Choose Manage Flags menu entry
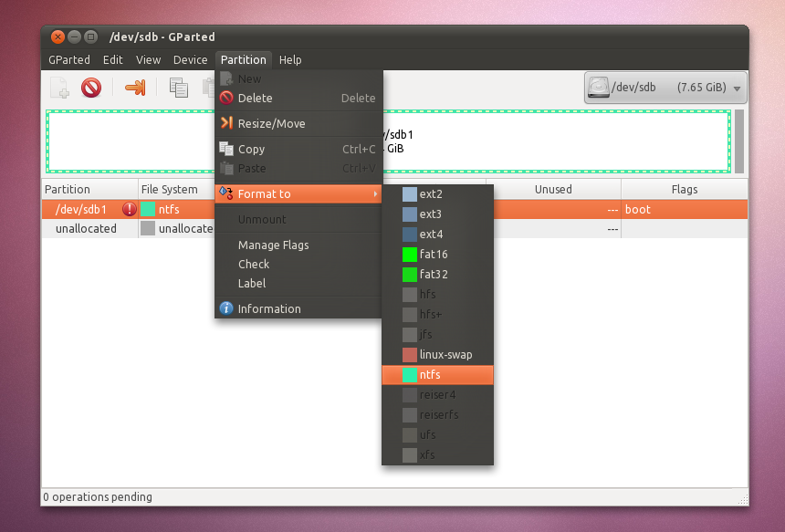Screen dimensions: 785x532 click(298, 245)
